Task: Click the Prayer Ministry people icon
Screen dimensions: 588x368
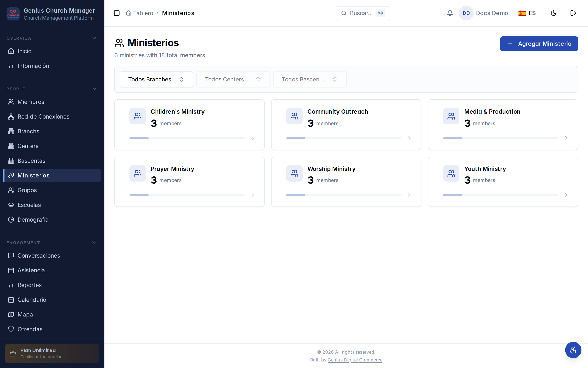Action: point(138,173)
